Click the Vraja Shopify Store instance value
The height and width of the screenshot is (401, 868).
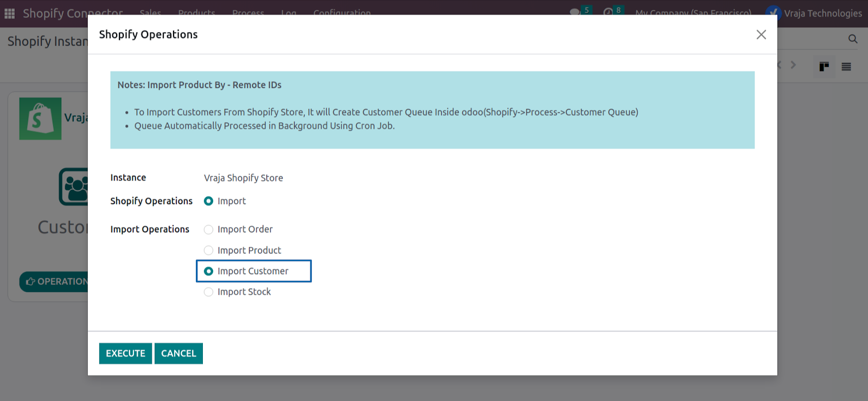(x=244, y=178)
